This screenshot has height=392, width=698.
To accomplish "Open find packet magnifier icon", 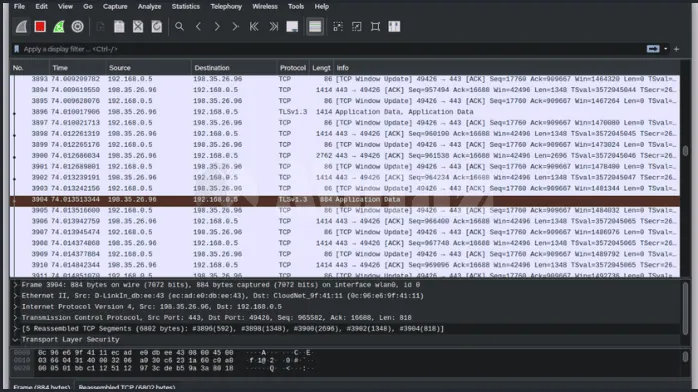I will pos(179,27).
